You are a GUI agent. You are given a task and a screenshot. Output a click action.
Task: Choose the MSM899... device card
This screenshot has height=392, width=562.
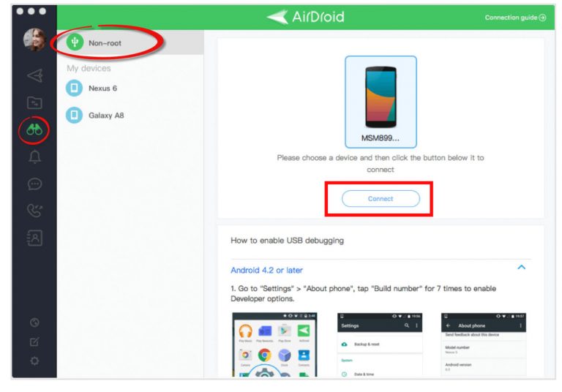point(381,102)
